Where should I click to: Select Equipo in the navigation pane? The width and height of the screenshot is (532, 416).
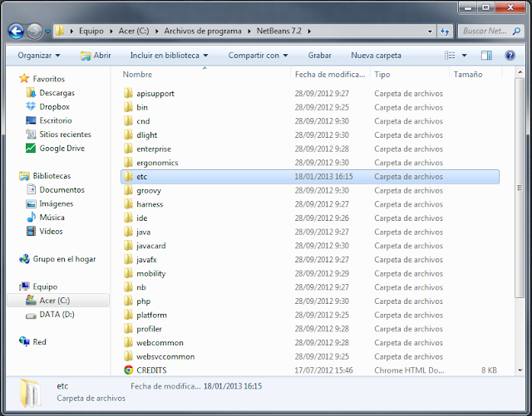(45, 286)
